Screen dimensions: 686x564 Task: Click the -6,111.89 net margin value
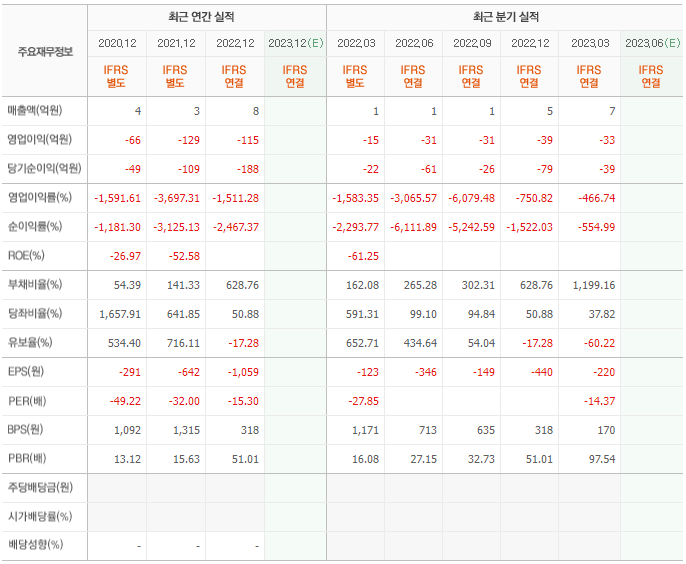[413, 228]
